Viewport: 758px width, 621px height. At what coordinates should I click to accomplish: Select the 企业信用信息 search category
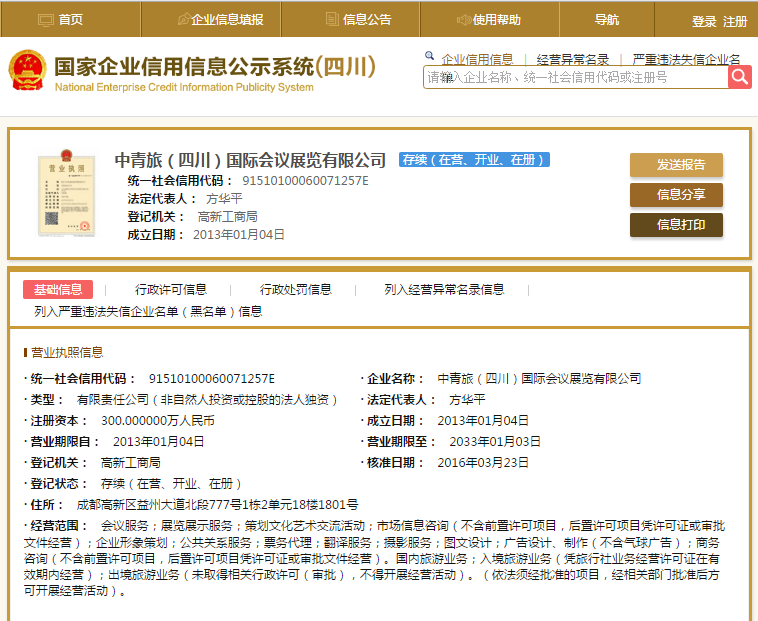click(477, 59)
